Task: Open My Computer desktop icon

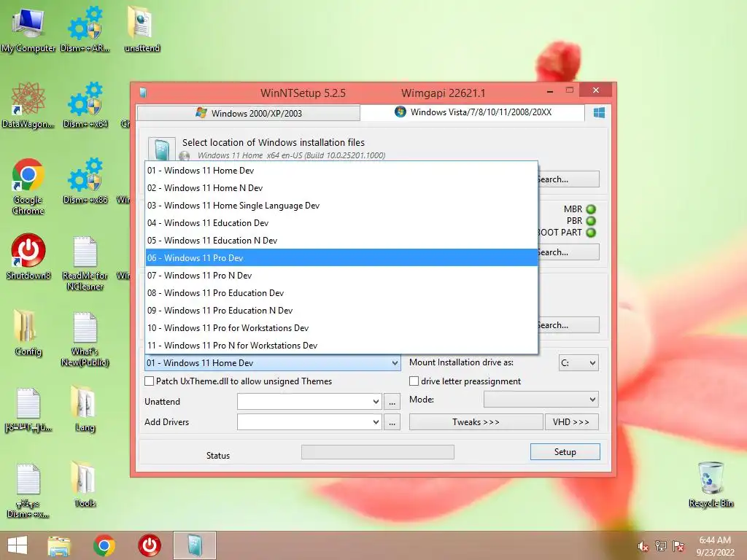Action: coord(28,29)
